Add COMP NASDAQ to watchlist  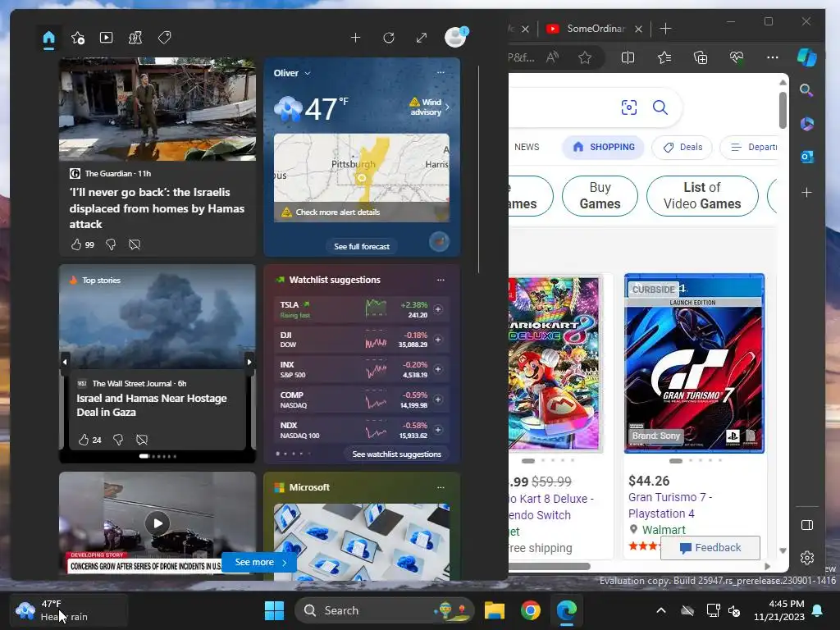point(438,399)
